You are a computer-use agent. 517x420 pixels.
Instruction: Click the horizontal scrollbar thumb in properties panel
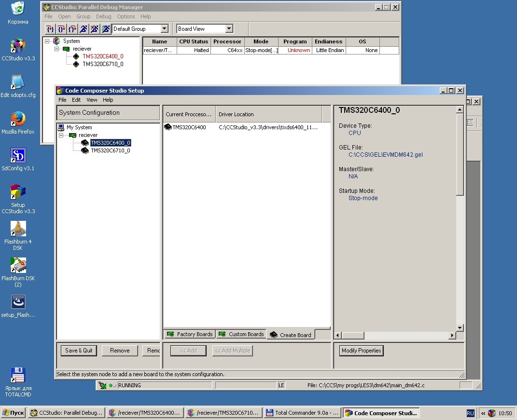353,335
